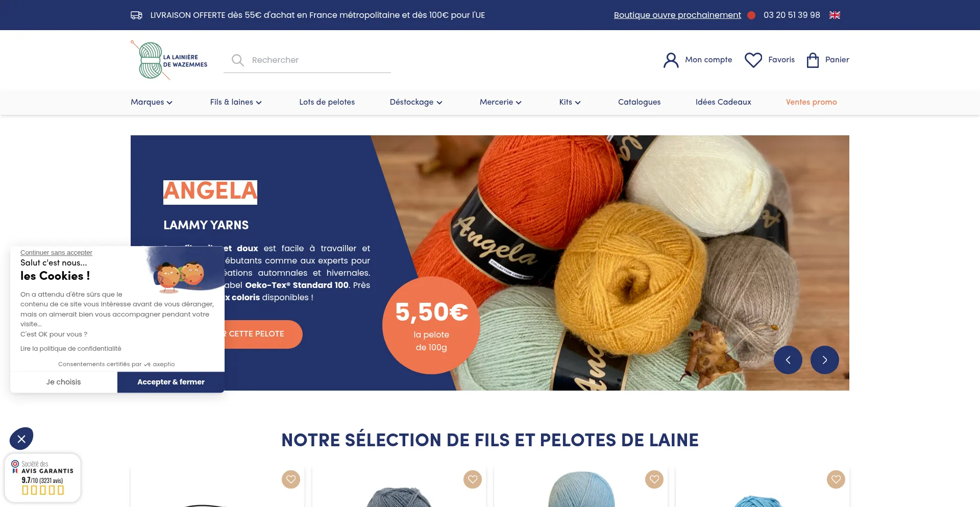This screenshot has width=980, height=507.
Task: Expand the Déstockage dropdown
Action: [x=416, y=102]
